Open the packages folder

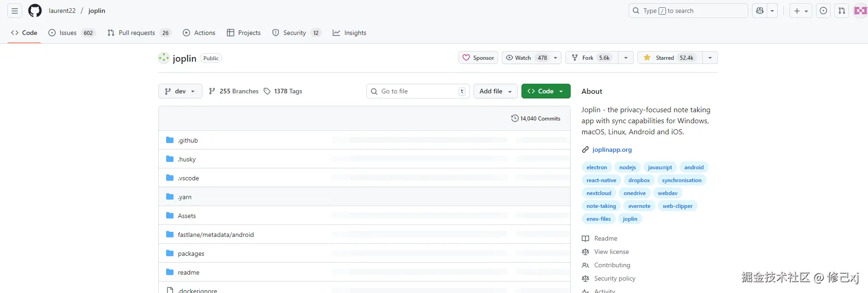coord(191,253)
